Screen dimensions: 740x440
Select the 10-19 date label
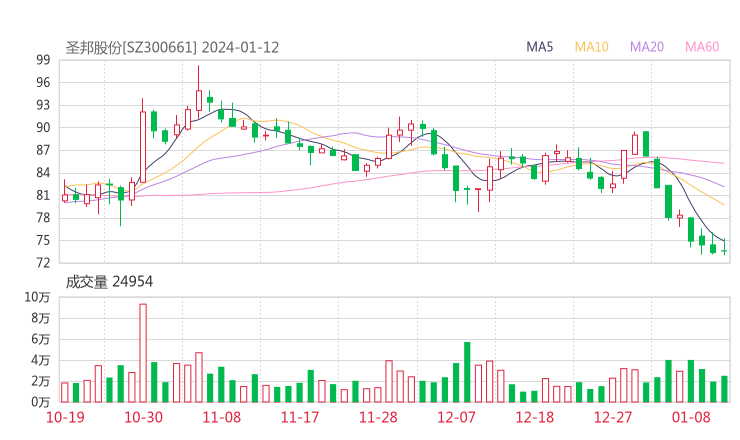click(x=65, y=417)
